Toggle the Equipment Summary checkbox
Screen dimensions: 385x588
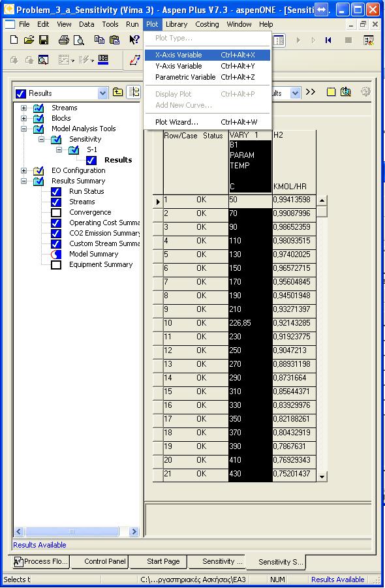(56, 265)
